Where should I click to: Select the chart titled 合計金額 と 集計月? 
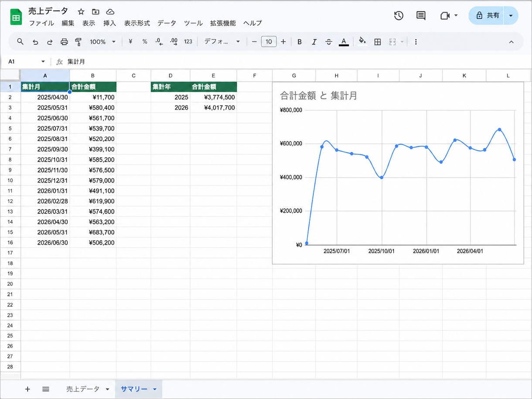pyautogui.click(x=398, y=173)
